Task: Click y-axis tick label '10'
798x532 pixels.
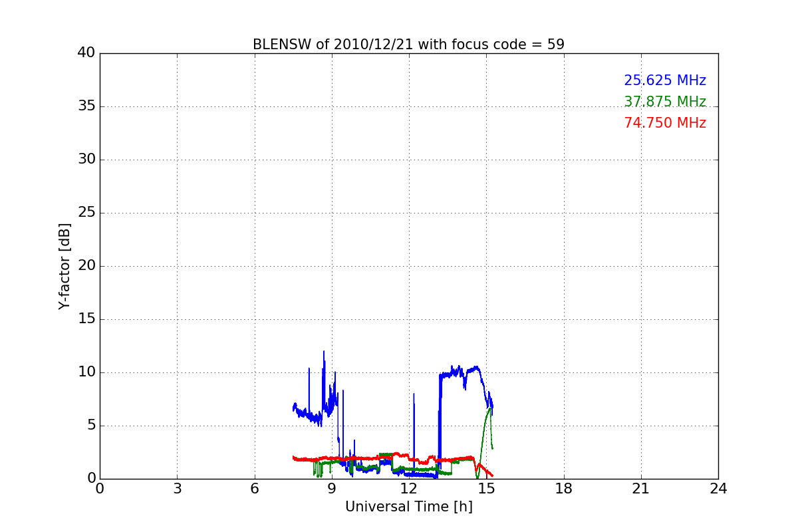Action: 86,372
